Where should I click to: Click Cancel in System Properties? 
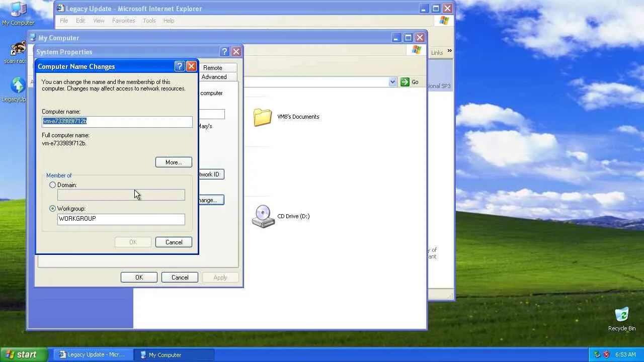tap(180, 278)
